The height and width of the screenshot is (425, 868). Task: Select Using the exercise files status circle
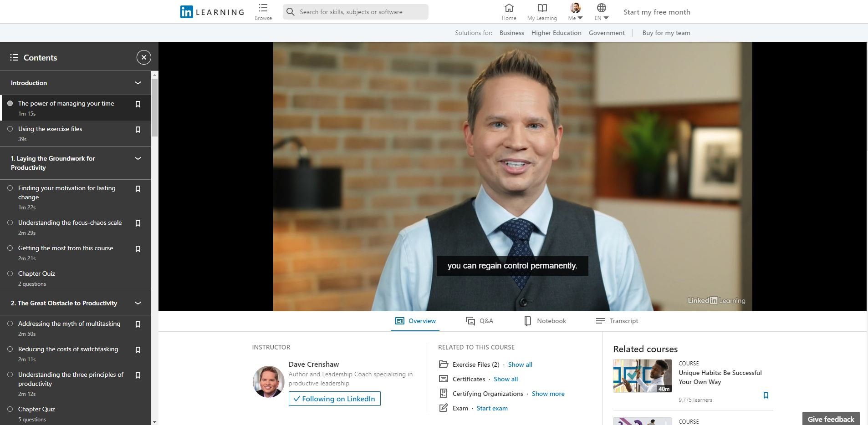pyautogui.click(x=10, y=129)
